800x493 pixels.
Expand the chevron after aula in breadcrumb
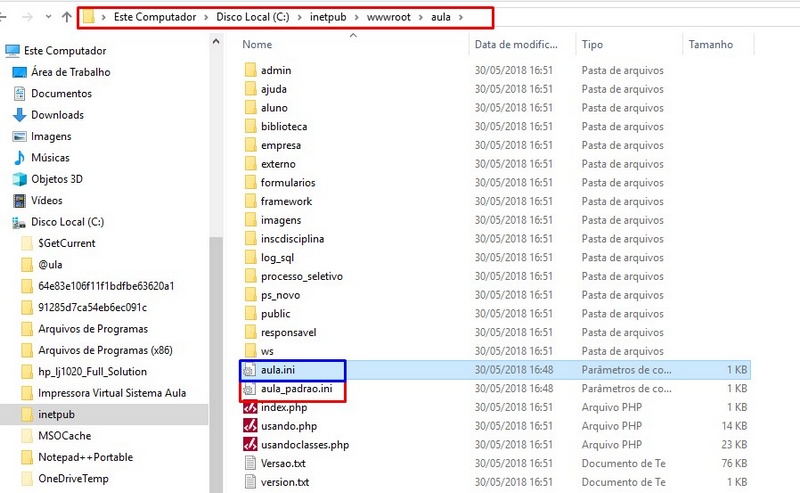pos(461,17)
